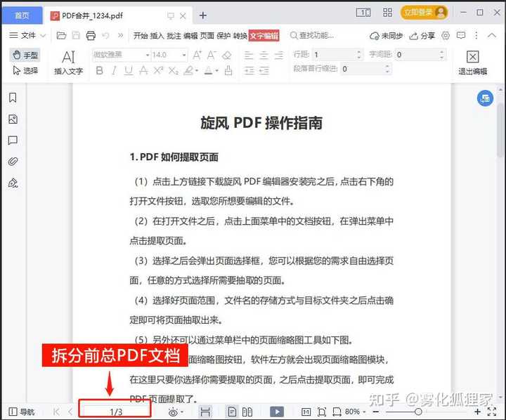Image resolution: width=506 pixels, height=420 pixels.
Task: Align text right
Action: point(279,55)
